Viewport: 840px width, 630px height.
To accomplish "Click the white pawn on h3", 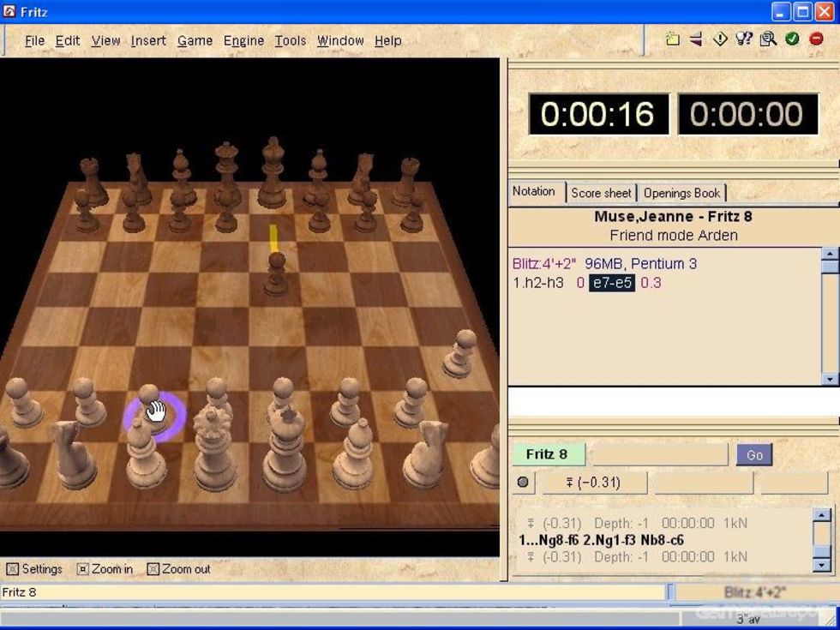I will click(x=459, y=355).
